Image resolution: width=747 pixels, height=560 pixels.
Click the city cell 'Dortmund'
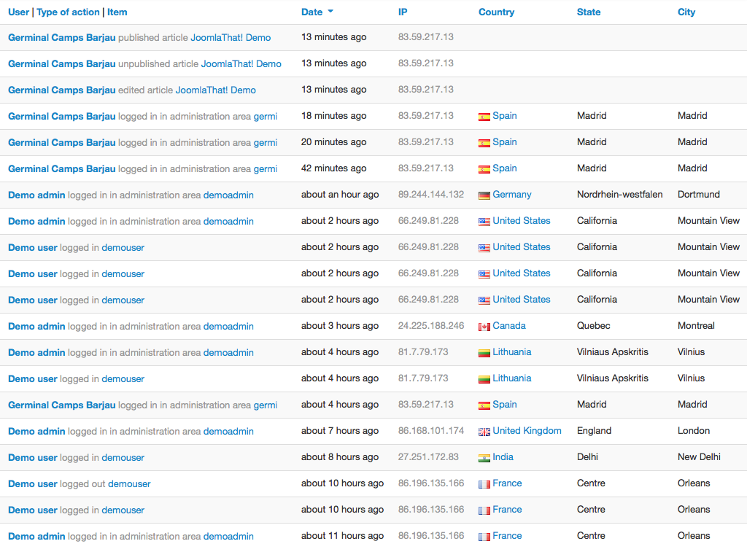(698, 194)
